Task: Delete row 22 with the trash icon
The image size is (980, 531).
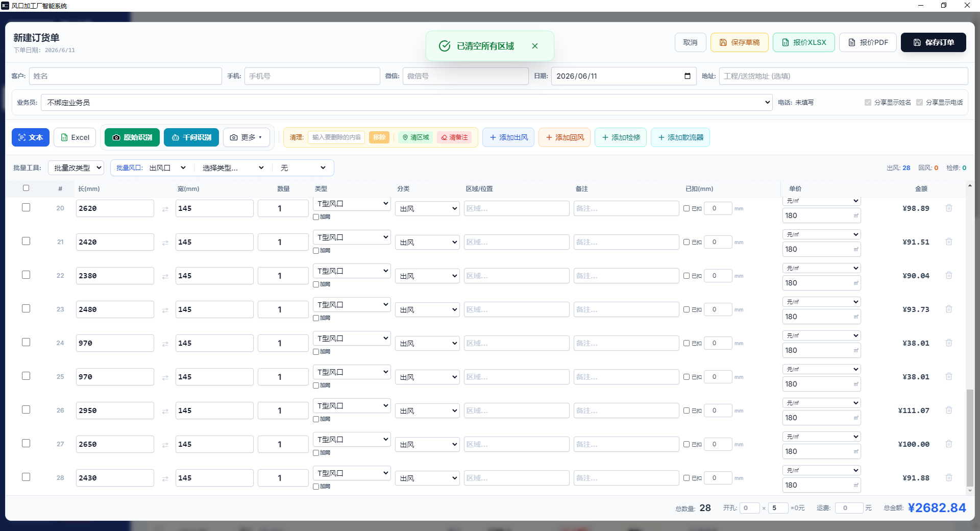Action: [x=949, y=275]
